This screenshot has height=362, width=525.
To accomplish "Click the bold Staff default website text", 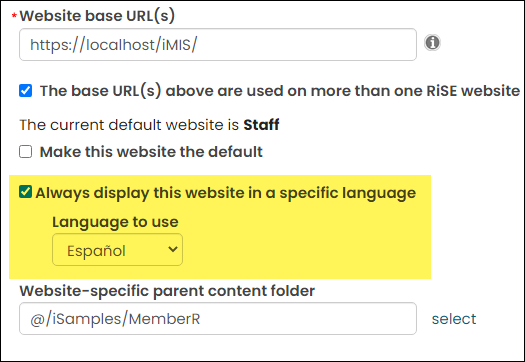I will [x=261, y=125].
